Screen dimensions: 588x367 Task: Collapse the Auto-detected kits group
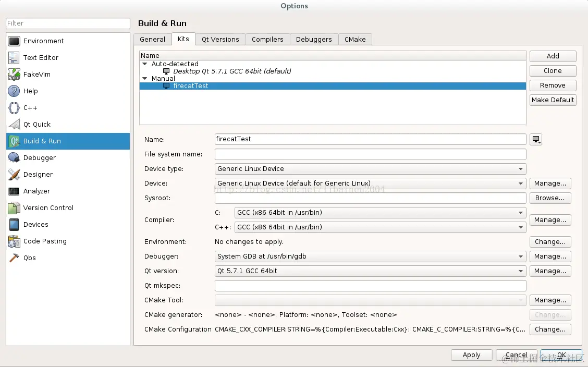(x=145, y=64)
